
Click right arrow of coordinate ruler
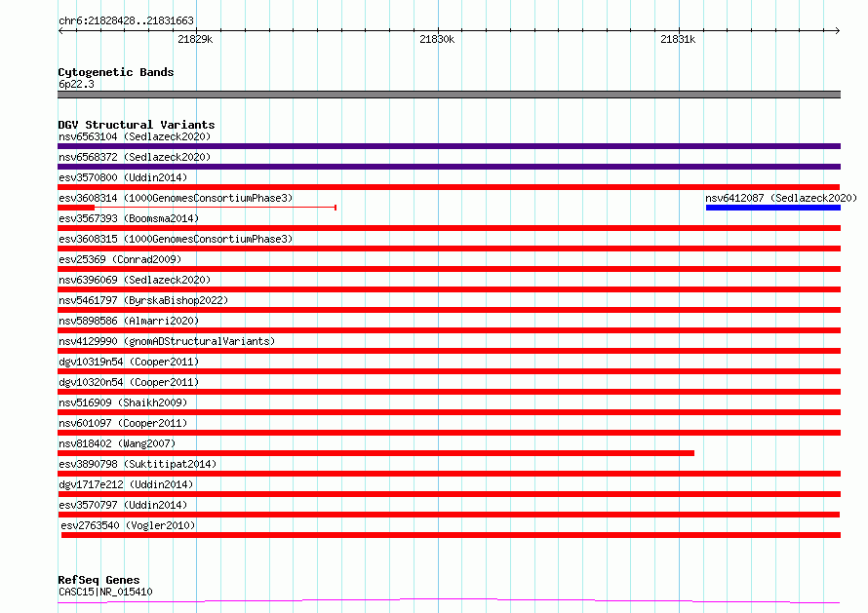point(837,31)
